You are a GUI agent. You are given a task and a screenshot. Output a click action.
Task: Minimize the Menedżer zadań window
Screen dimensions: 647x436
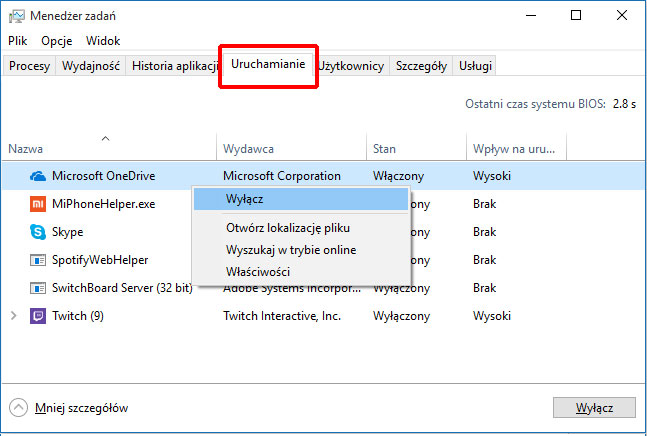tap(531, 16)
